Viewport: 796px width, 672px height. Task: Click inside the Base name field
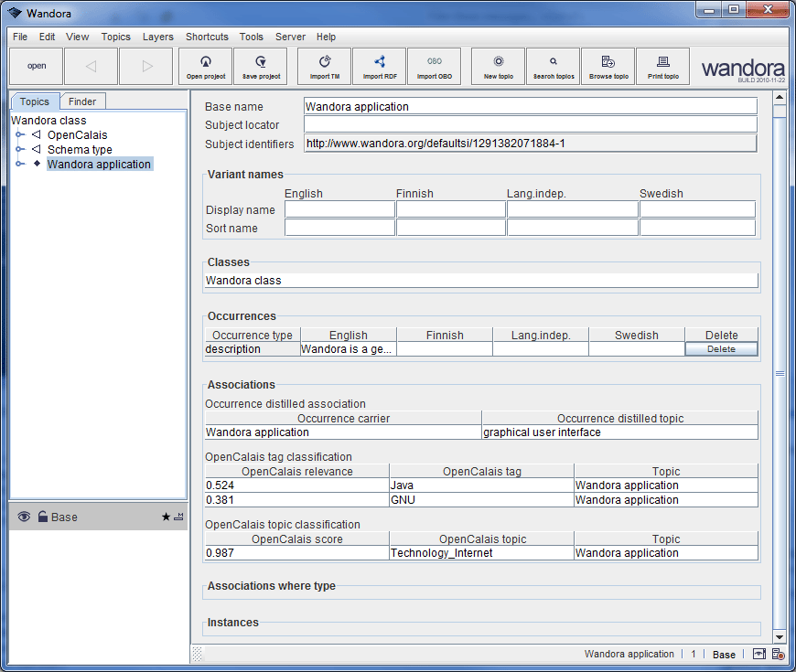[x=531, y=105]
